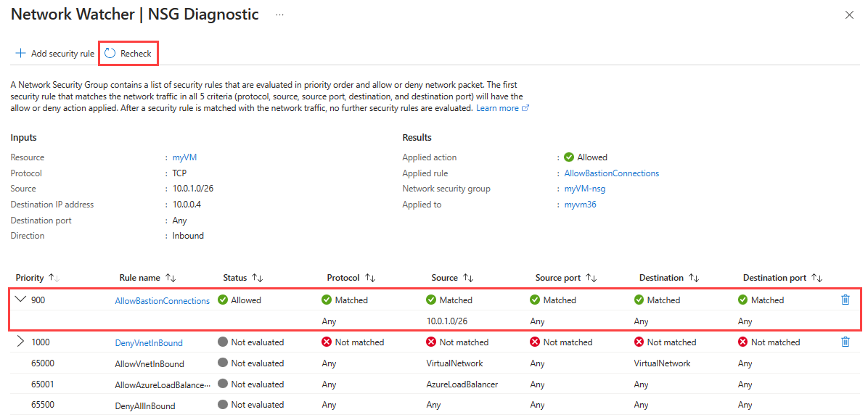The width and height of the screenshot is (868, 420).
Task: Click the Source column header
Action: coord(444,278)
